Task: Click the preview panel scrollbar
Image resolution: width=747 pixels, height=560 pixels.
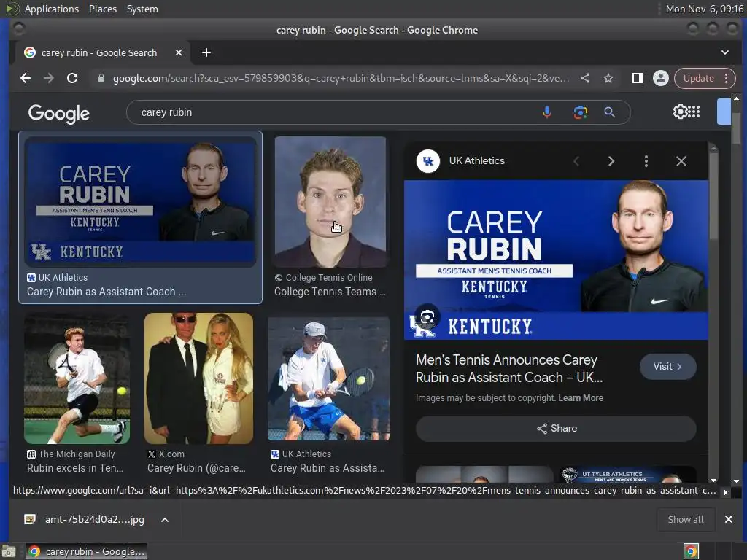Action: tap(713, 195)
